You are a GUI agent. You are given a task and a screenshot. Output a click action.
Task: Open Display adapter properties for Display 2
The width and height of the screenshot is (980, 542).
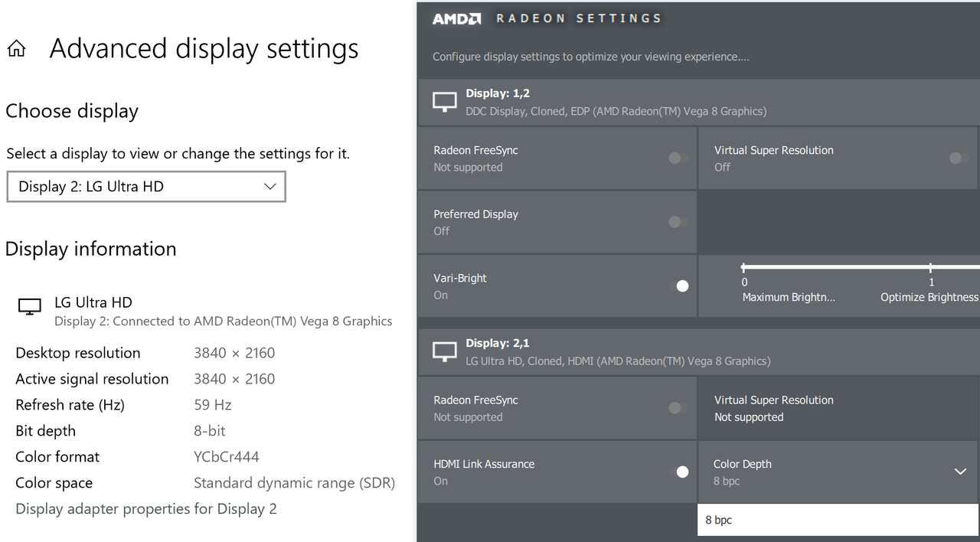pos(146,509)
